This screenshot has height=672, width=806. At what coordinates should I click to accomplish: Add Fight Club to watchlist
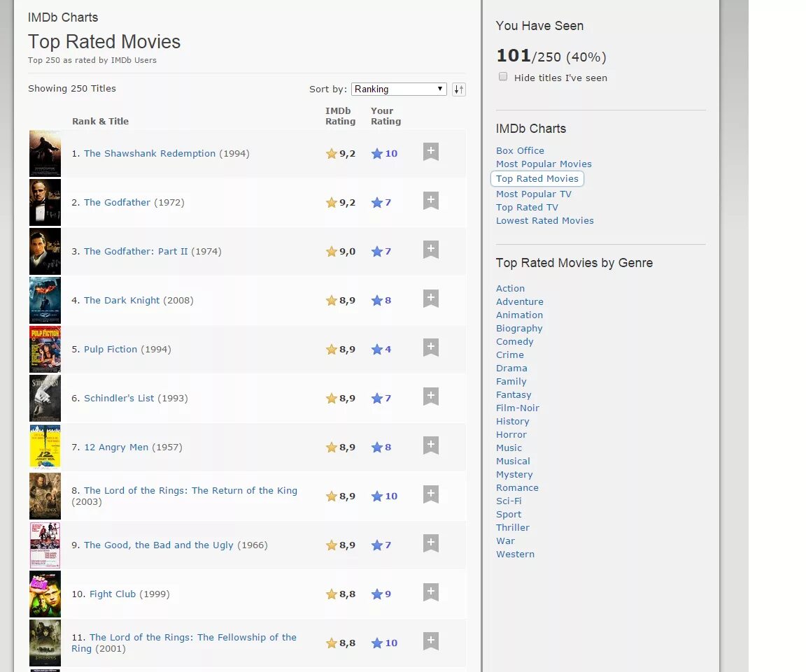431,592
